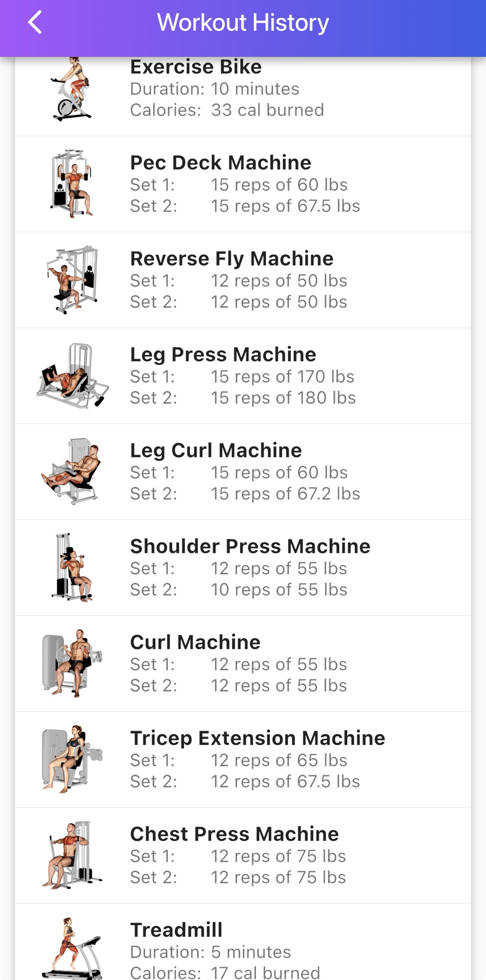Tap the Treadmill illustration
This screenshot has height=980, width=486.
click(x=72, y=949)
